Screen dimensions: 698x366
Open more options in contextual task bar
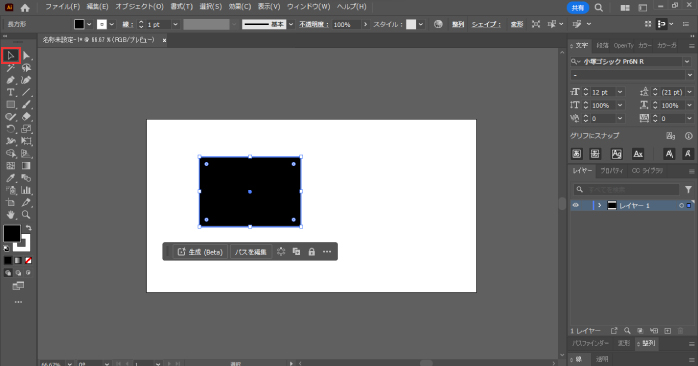[327, 252]
